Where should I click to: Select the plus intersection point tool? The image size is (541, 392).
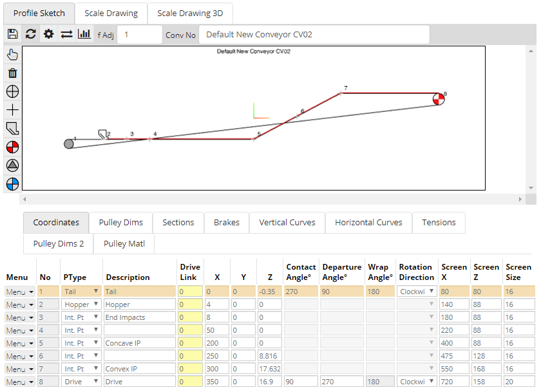12,110
